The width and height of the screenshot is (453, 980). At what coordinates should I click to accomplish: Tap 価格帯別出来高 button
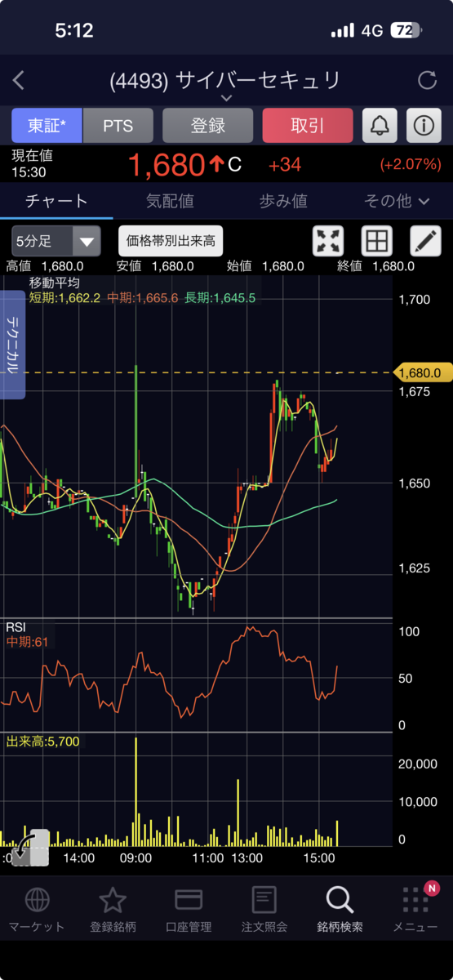[x=171, y=241]
